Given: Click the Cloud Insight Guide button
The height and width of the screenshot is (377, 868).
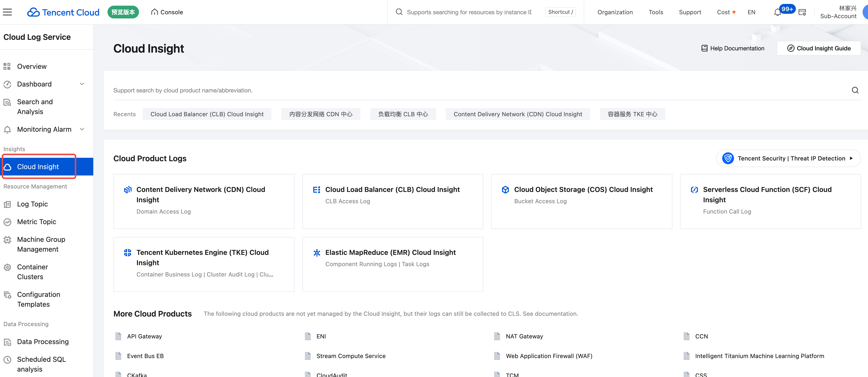Looking at the screenshot, I should [818, 48].
